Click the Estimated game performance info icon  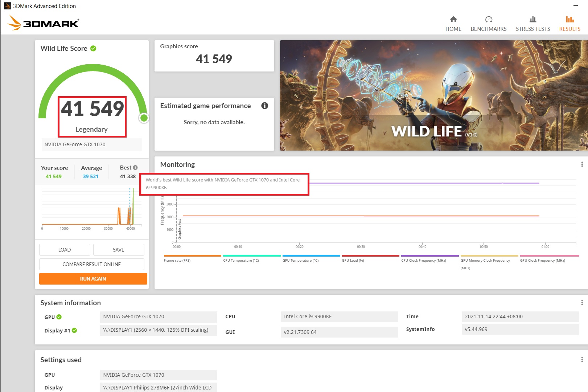[x=265, y=106]
